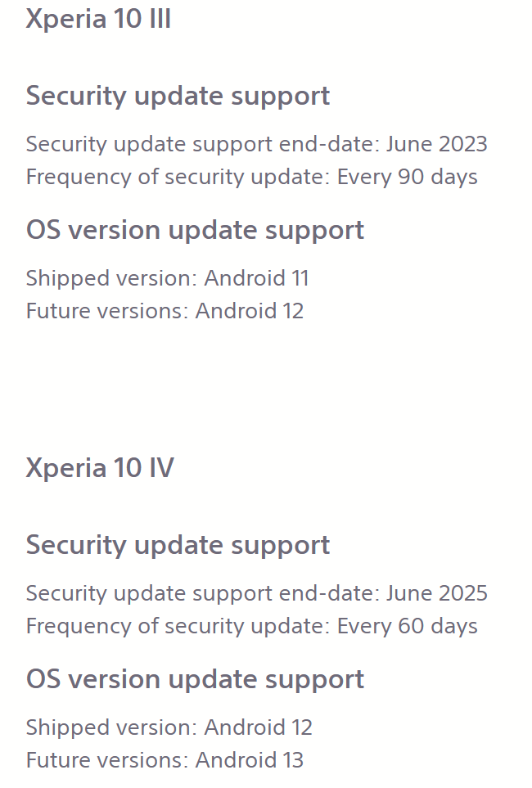This screenshot has height=788, width=532.
Task: Click the Xperia 10 III heading
Action: 98,19
